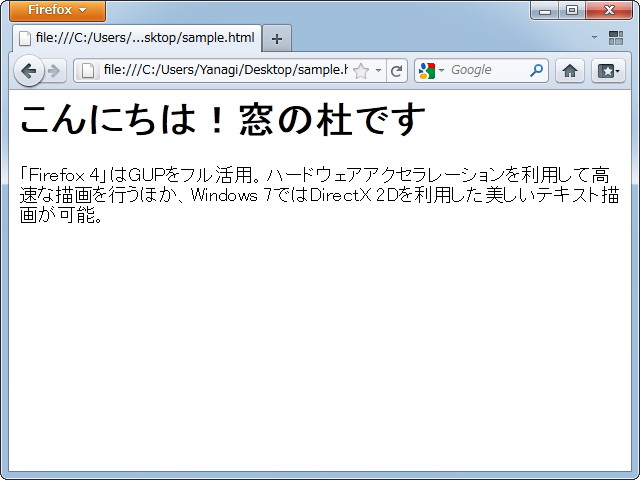Open a new tab with plus button
Image resolution: width=640 pixels, height=480 pixels.
[277, 39]
